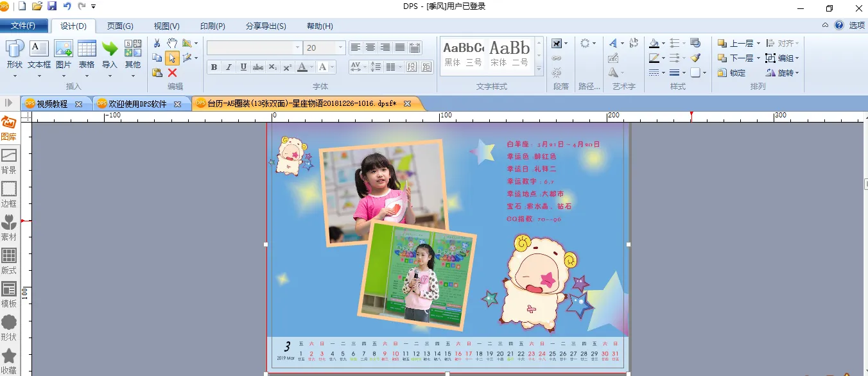Click the font color A swatch

[302, 67]
